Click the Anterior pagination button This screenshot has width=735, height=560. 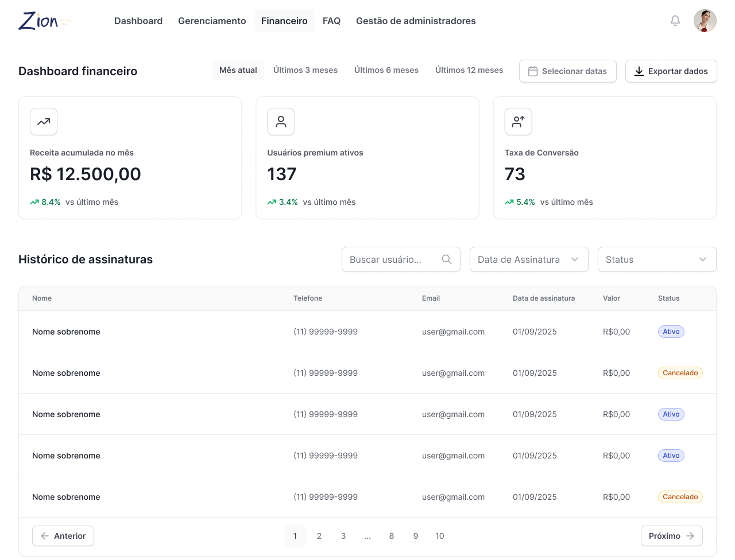63,535
